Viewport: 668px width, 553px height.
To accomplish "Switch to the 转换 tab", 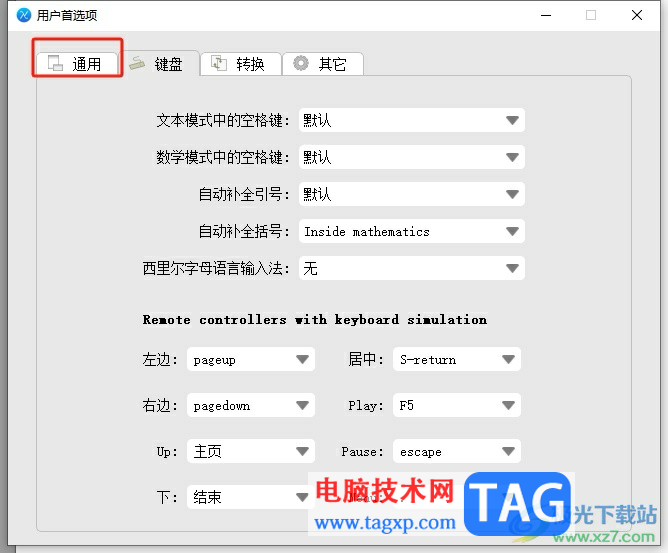I will point(241,64).
